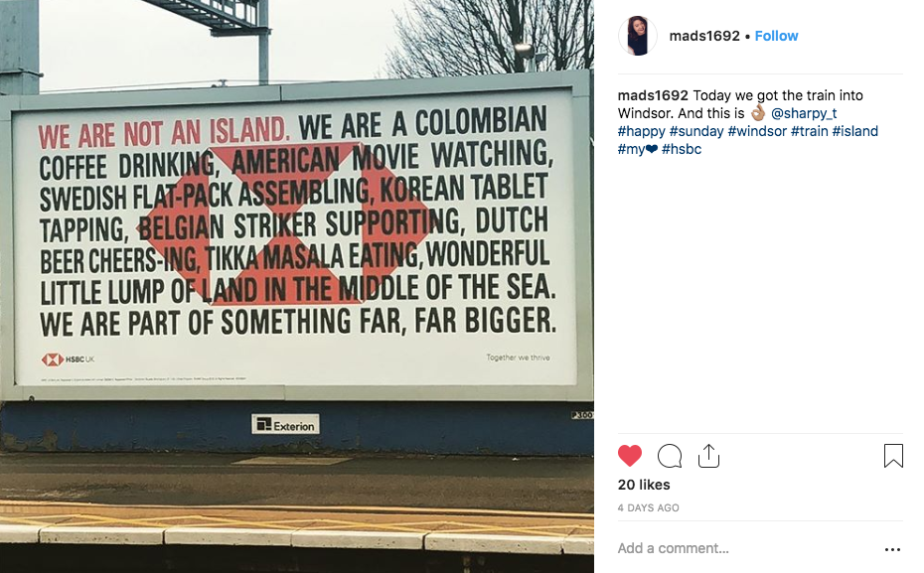Open the @sharpy_t mention

(x=804, y=113)
